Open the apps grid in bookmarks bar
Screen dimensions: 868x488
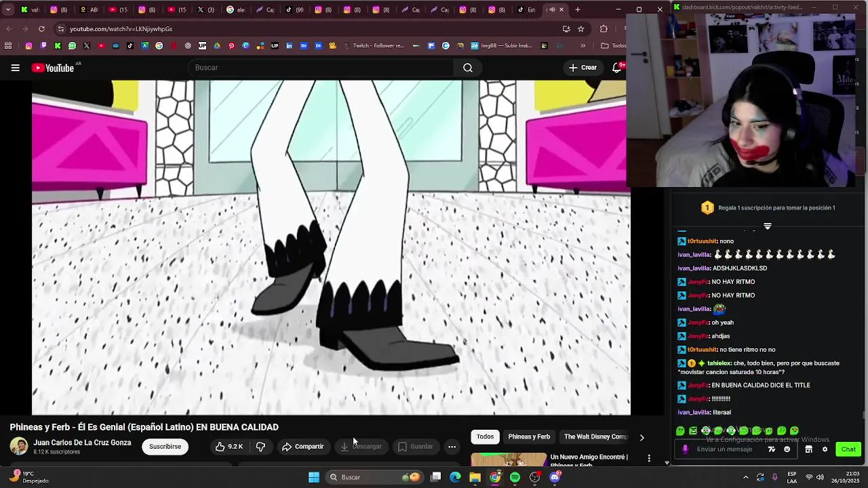[x=8, y=46]
